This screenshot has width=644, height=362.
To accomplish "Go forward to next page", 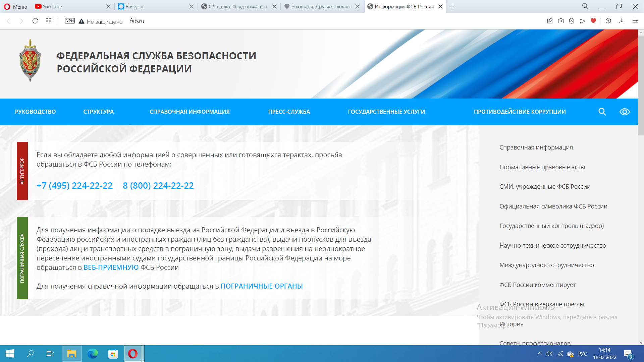I will pos(21,21).
